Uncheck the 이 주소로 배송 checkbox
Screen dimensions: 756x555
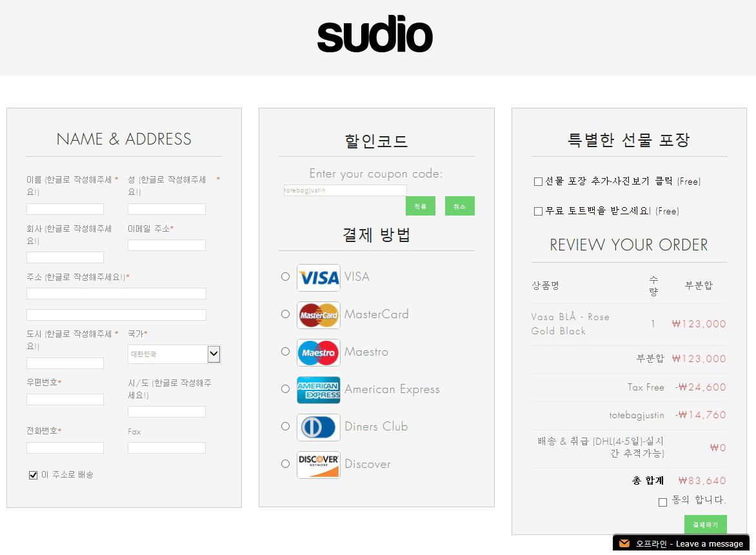pyautogui.click(x=34, y=476)
